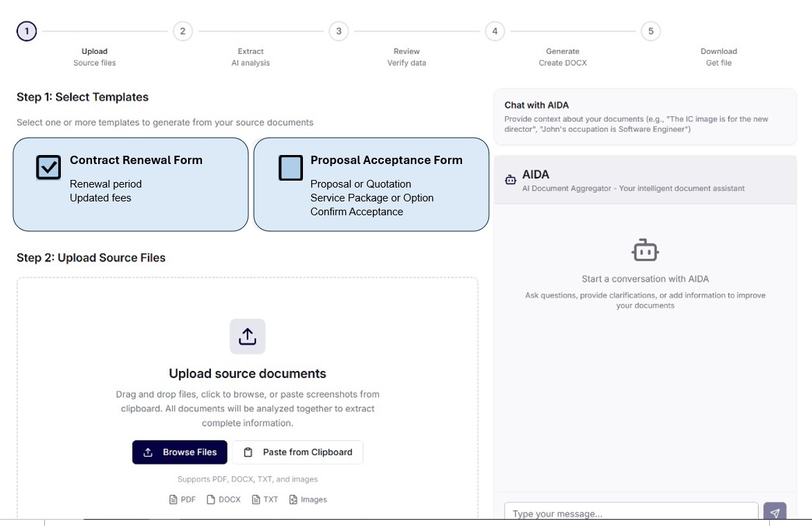Click the 'Chat with AIDA' heading
812x526 pixels.
pyautogui.click(x=537, y=105)
